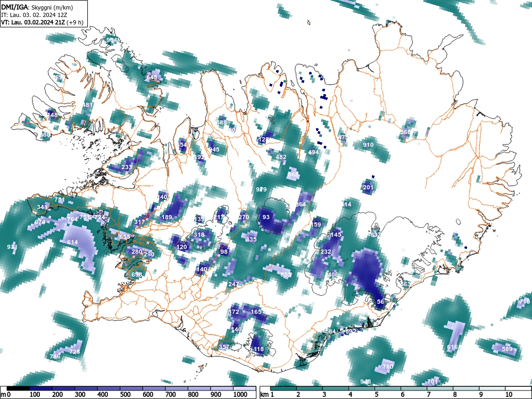Click the '317' visibility value on map
532x399 pixels.
139,222
